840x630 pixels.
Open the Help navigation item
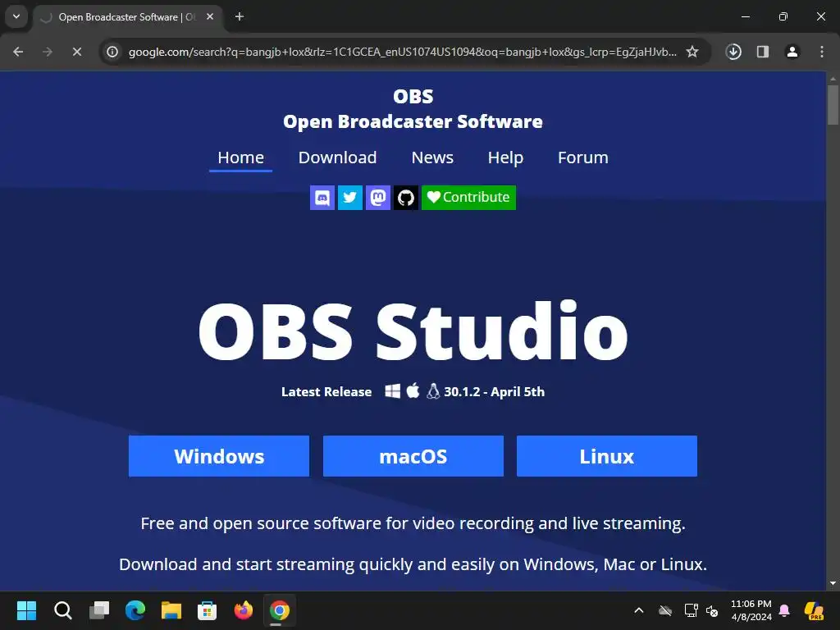coord(505,158)
